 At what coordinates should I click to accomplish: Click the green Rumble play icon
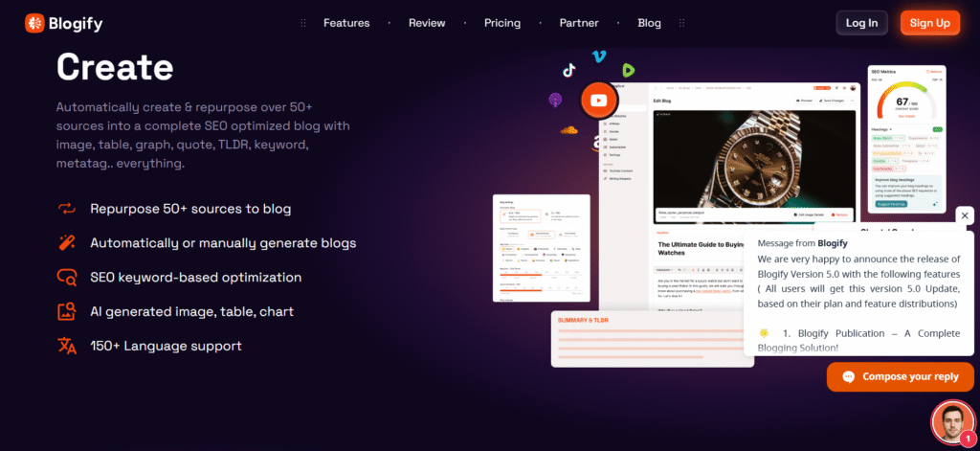coord(628,70)
